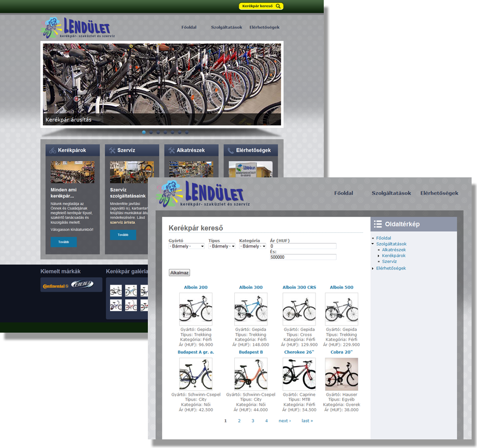Click the magnifier icon in Kerékpár kereső button
Viewport: 477px width, 448px height.
pos(278,6)
